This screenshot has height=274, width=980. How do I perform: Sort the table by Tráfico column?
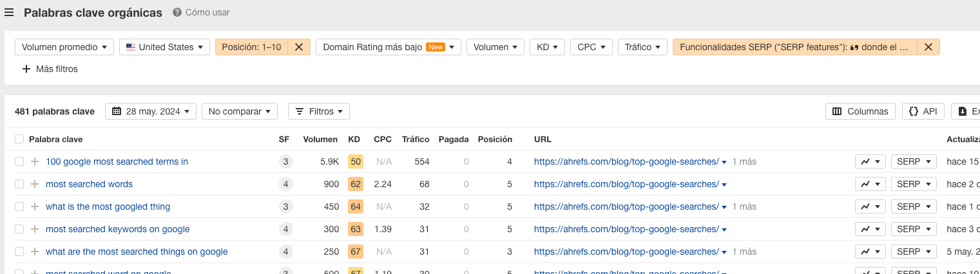(416, 139)
